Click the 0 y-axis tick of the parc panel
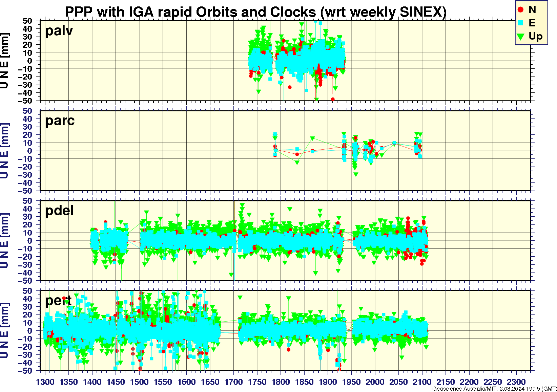Viewport: 557px width, 392px height. coord(30,151)
